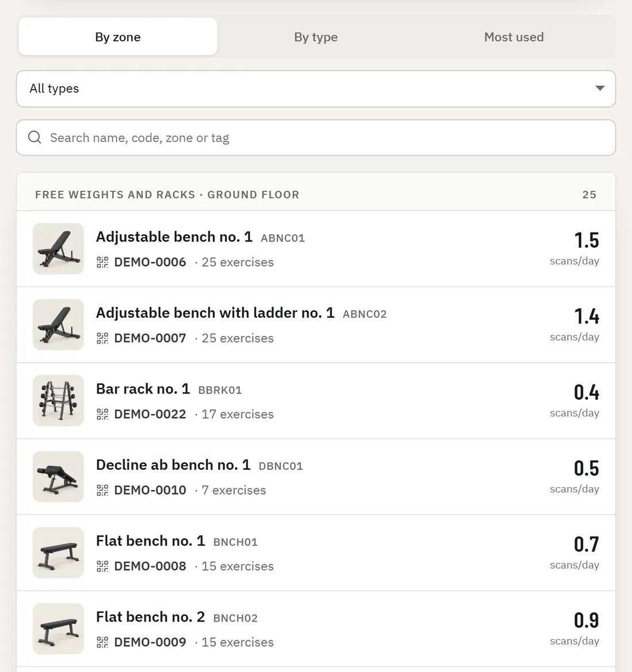
Task: Click QR code icon beside DEMO-0009
Action: click(102, 643)
